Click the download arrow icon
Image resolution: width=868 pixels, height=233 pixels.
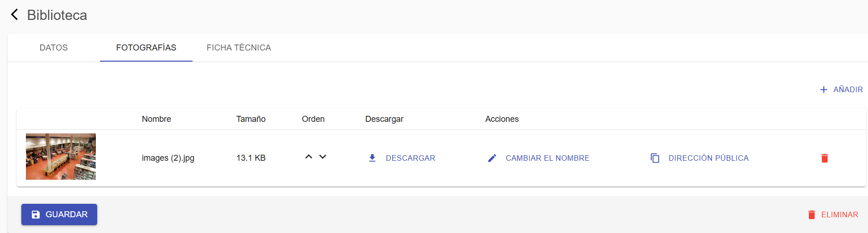[372, 158]
